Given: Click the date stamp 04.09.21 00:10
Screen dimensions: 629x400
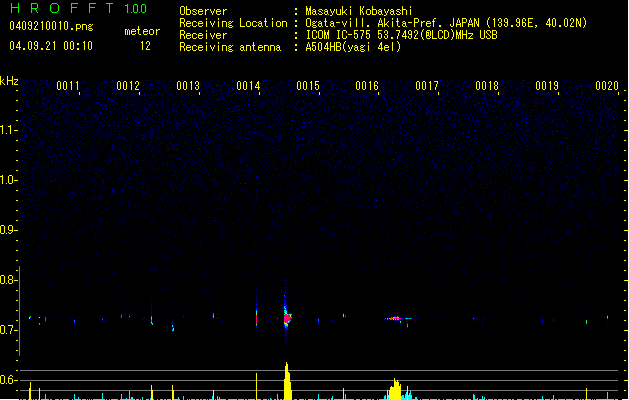Looking at the screenshot, I should [x=51, y=46].
